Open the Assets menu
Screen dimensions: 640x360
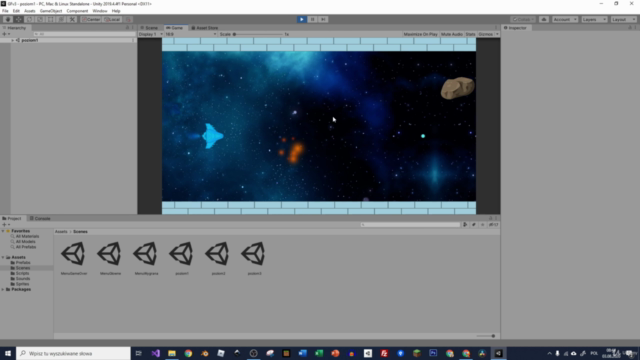point(30,11)
